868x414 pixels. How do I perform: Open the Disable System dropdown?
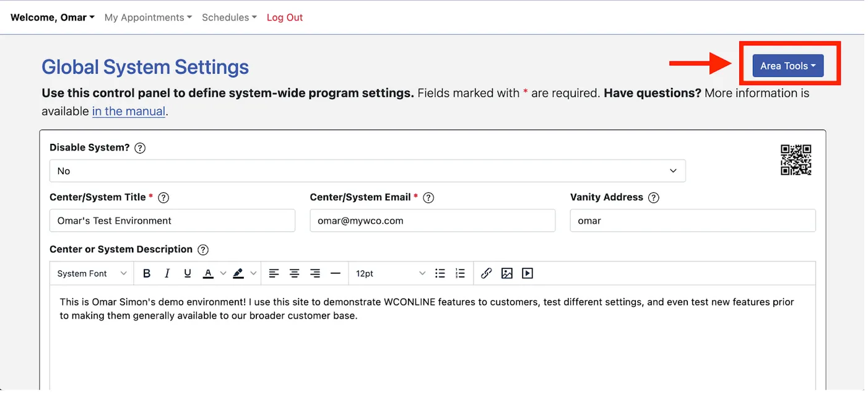point(367,170)
